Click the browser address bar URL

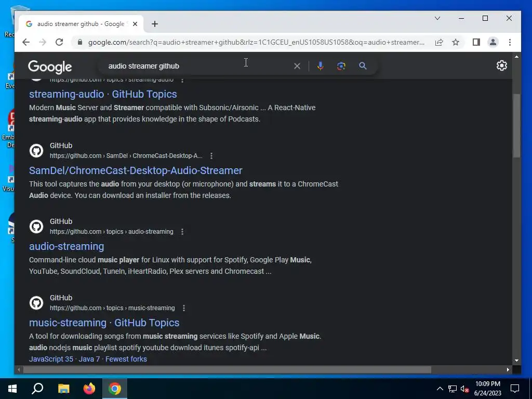coord(256,42)
